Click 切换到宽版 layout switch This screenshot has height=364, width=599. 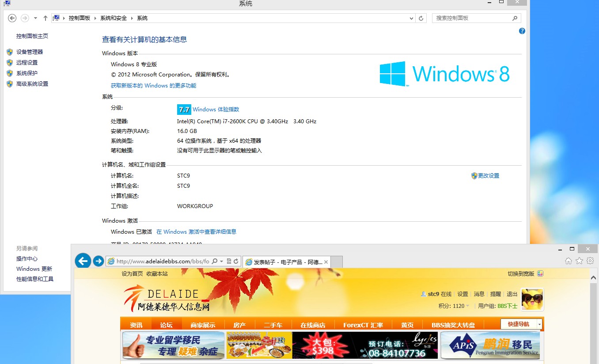point(521,274)
